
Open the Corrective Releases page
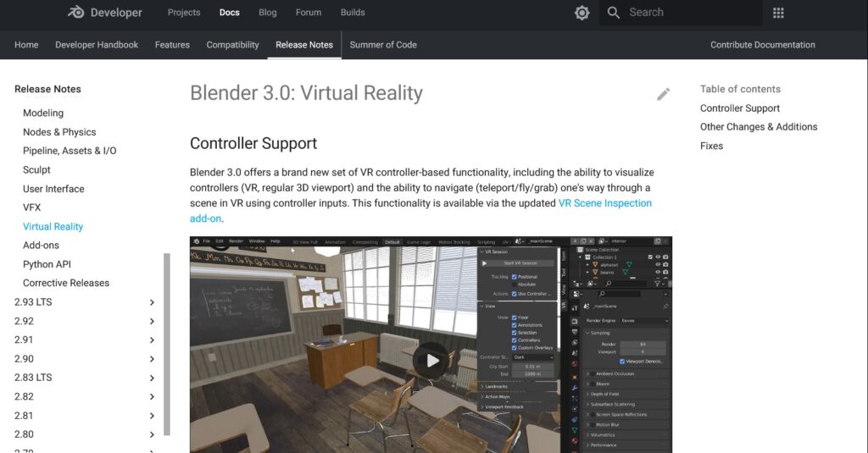click(x=66, y=283)
